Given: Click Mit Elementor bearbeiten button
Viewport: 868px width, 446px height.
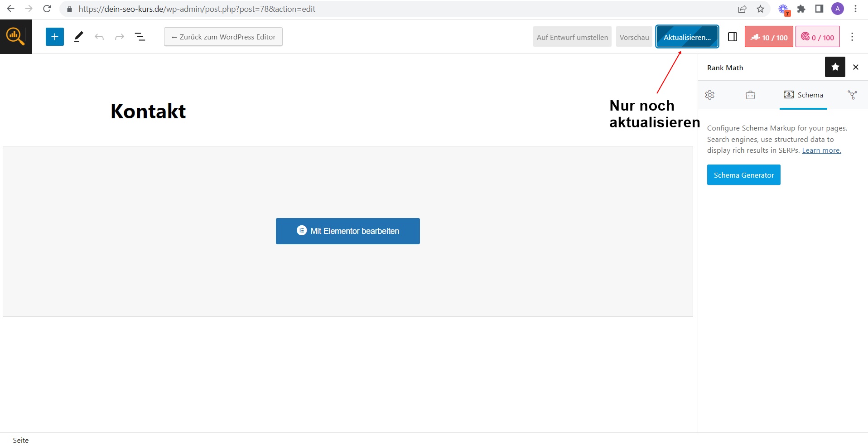Looking at the screenshot, I should click(347, 231).
